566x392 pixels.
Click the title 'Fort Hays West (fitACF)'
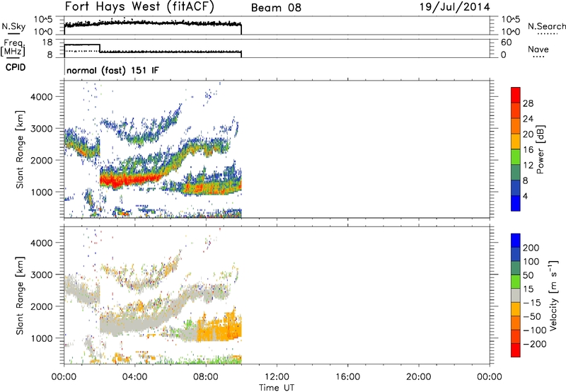(x=139, y=7)
